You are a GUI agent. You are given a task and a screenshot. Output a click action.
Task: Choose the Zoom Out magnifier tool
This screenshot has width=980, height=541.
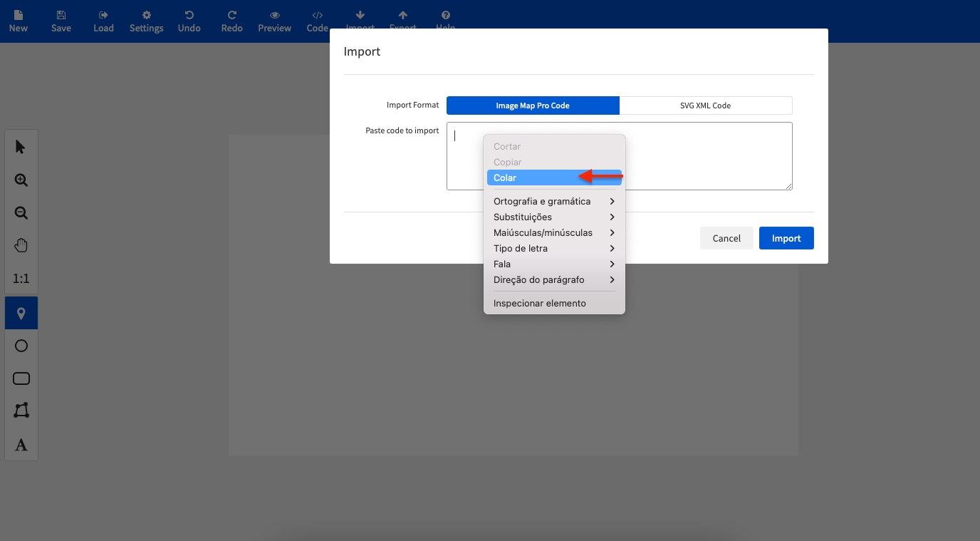click(x=21, y=212)
